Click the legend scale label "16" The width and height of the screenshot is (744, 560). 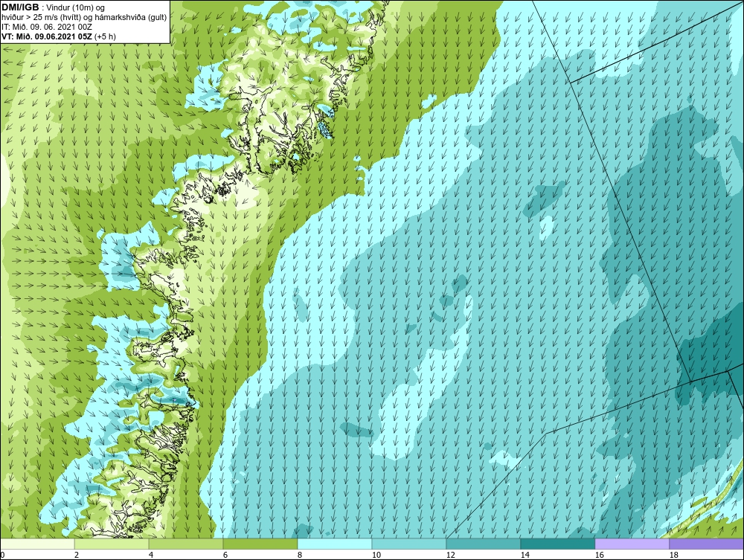[x=599, y=555]
